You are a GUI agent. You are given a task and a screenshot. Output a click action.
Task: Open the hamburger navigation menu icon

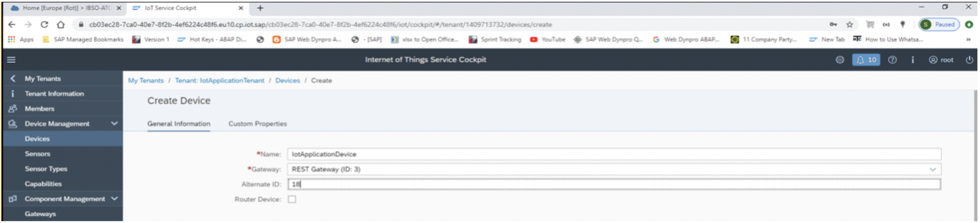pos(12,60)
